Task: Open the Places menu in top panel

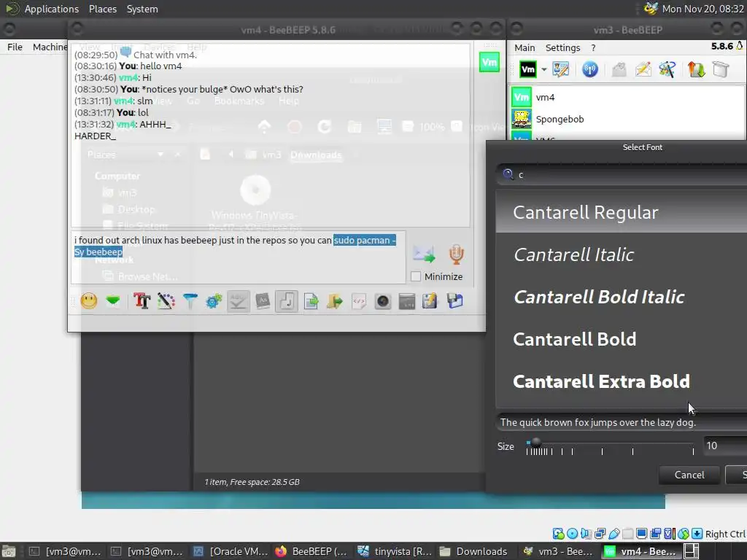Action: coord(103,9)
